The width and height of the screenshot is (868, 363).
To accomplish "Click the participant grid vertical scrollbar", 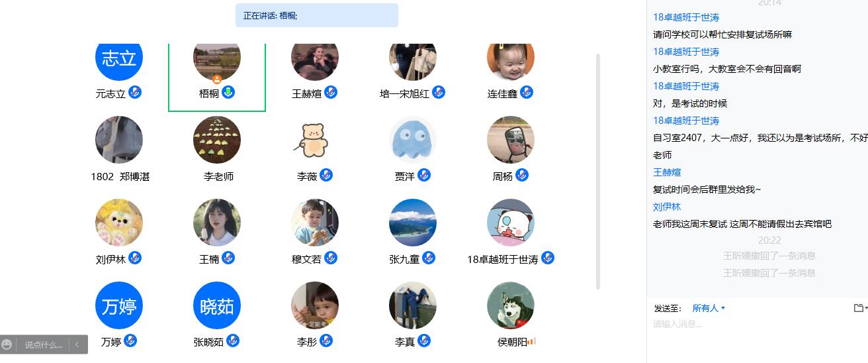I will 598,172.
